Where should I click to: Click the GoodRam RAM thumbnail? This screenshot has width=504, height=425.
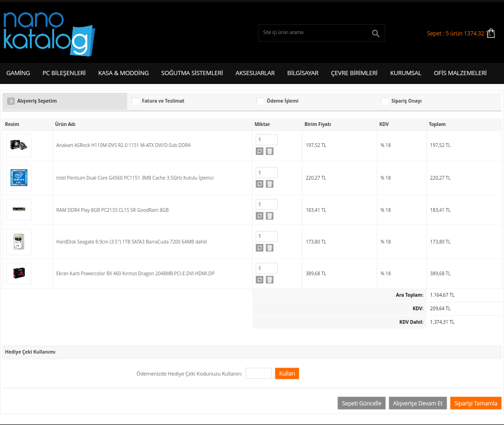click(x=19, y=210)
